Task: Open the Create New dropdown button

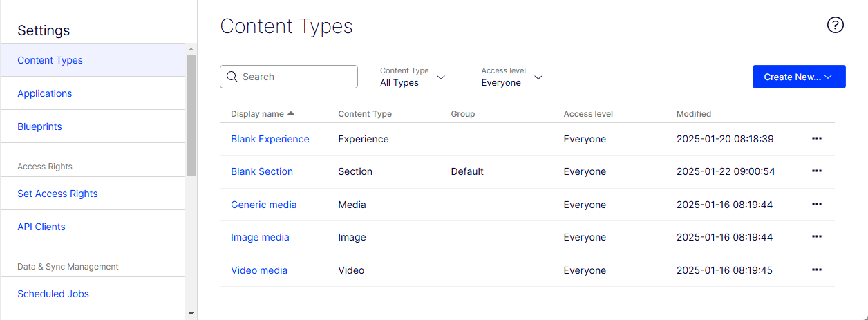Action: coord(799,77)
